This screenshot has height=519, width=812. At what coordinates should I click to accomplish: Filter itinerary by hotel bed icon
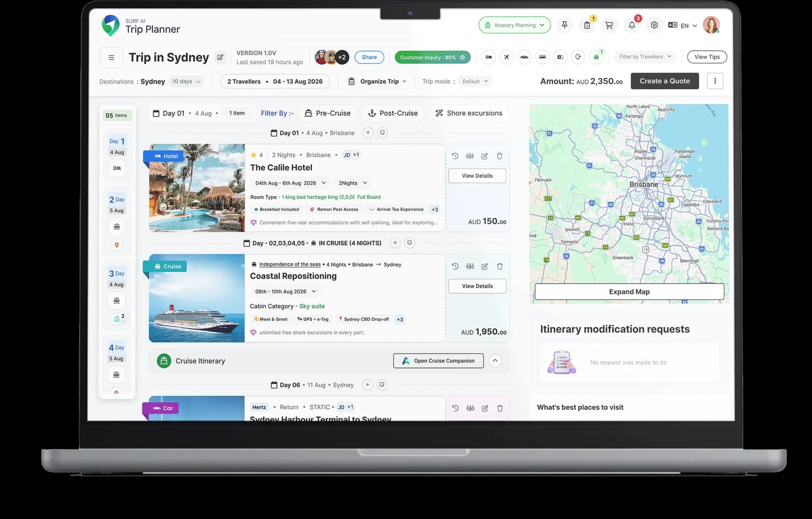pyautogui.click(x=489, y=57)
